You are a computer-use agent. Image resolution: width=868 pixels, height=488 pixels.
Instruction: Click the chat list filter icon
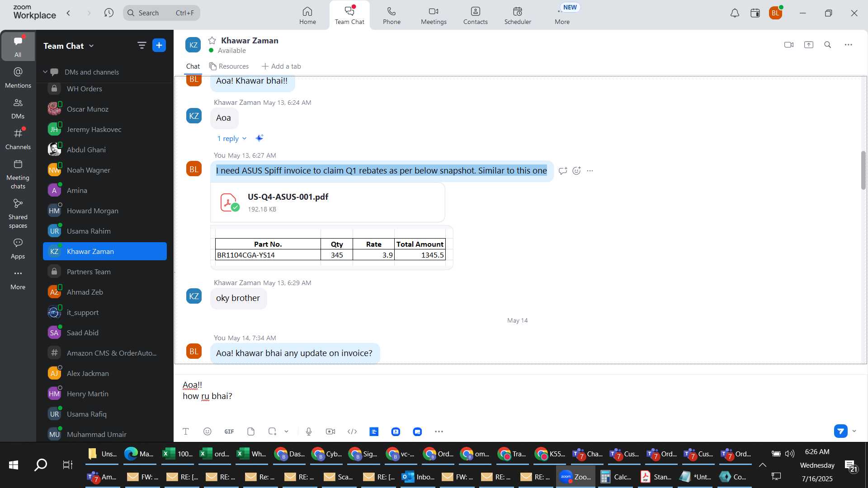(x=142, y=45)
